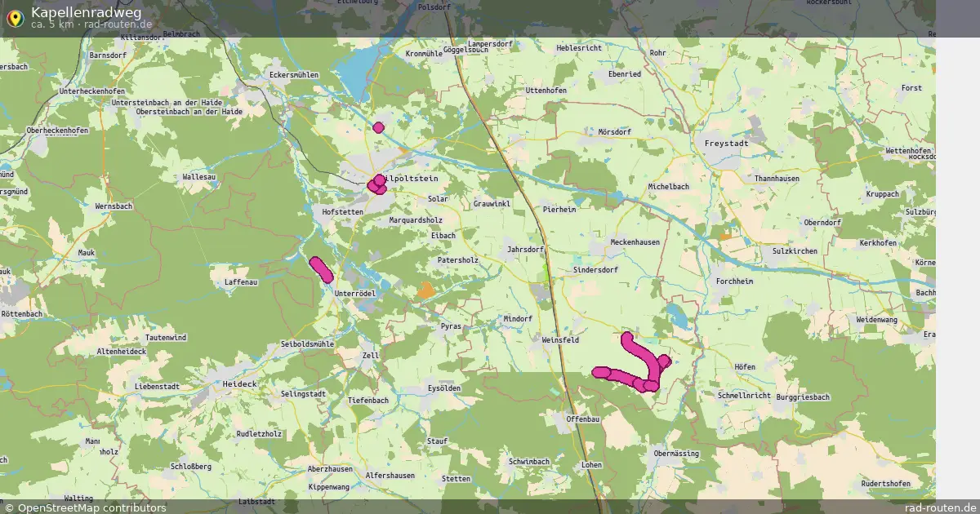Click the Sindersdorf village label
Viewport: 980px width, 514px height.
[595, 268]
